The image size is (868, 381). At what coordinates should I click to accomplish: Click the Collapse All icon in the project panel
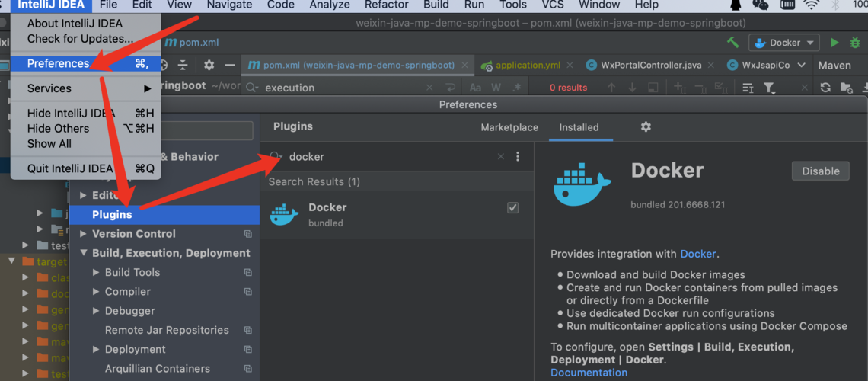pyautogui.click(x=183, y=65)
